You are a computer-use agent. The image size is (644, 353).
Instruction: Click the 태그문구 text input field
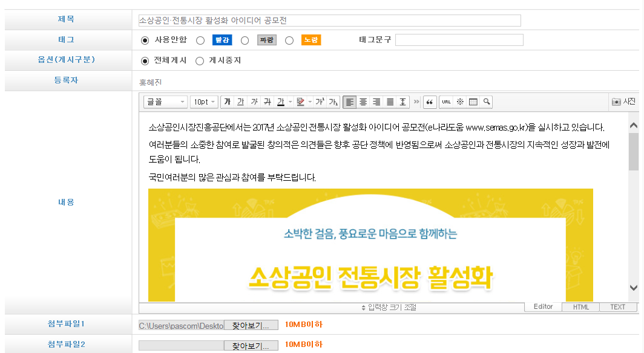(x=459, y=40)
